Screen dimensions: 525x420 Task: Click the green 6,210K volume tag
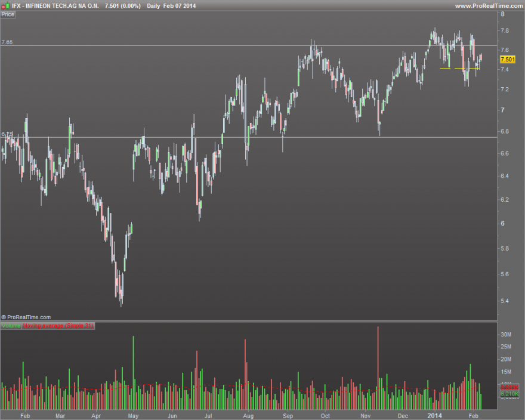pyautogui.click(x=509, y=394)
